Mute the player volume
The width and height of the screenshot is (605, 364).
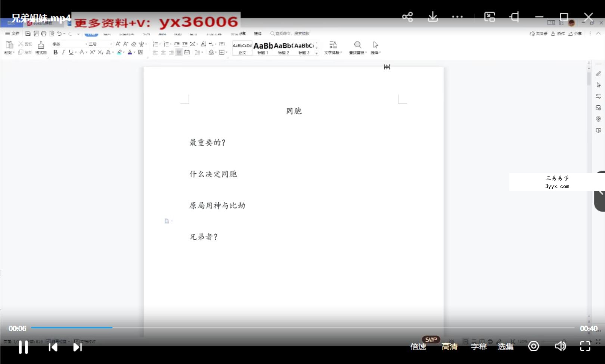560,346
